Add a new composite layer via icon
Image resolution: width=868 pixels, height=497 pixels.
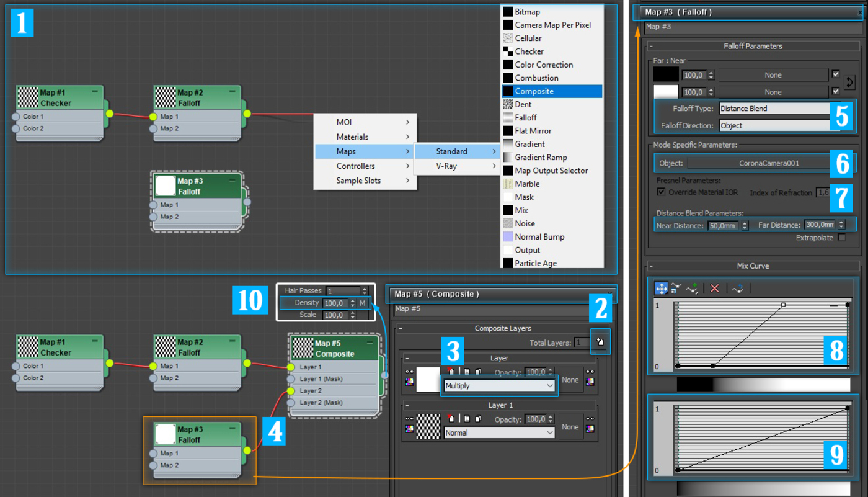pyautogui.click(x=600, y=342)
